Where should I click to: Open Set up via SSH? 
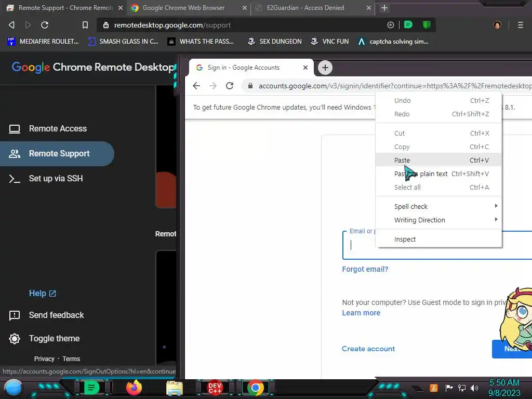click(57, 179)
